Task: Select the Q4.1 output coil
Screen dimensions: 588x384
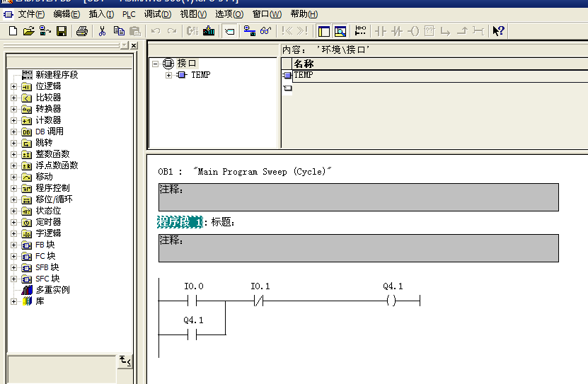Action: (391, 301)
